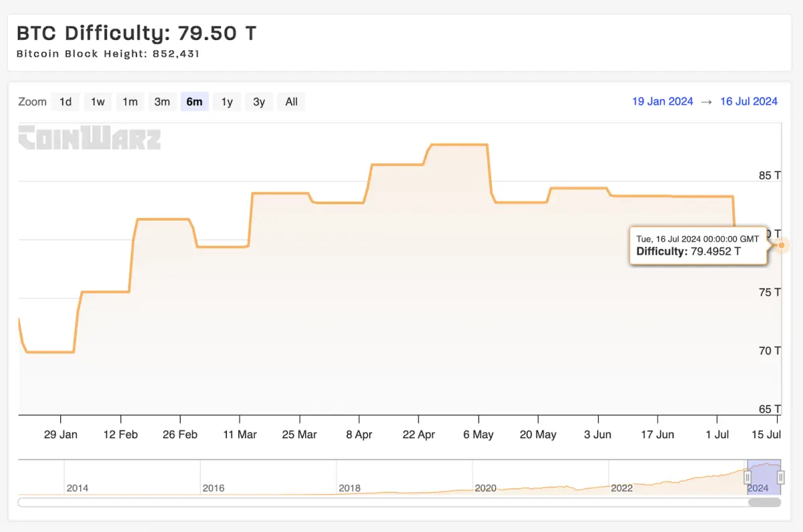This screenshot has height=532, width=803.
Task: Click the difficulty peak near 6 May
Action: [458, 145]
